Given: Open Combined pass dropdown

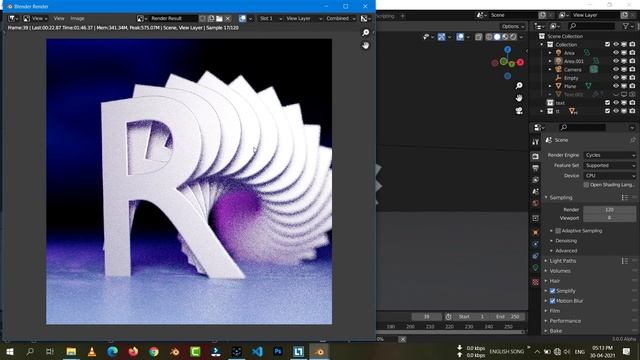Looking at the screenshot, I should (x=340, y=18).
